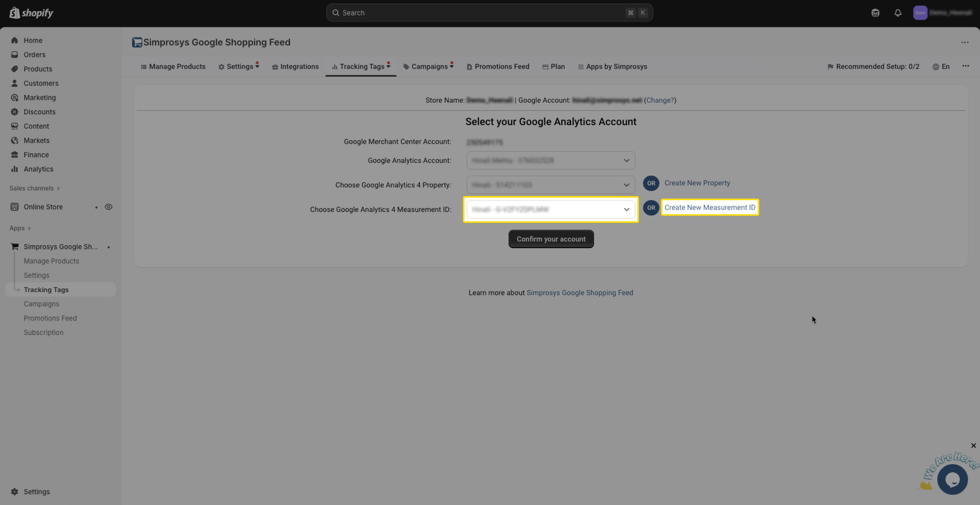This screenshot has width=980, height=505.
Task: Open the GA4 Measurement ID dropdown
Action: coord(551,210)
